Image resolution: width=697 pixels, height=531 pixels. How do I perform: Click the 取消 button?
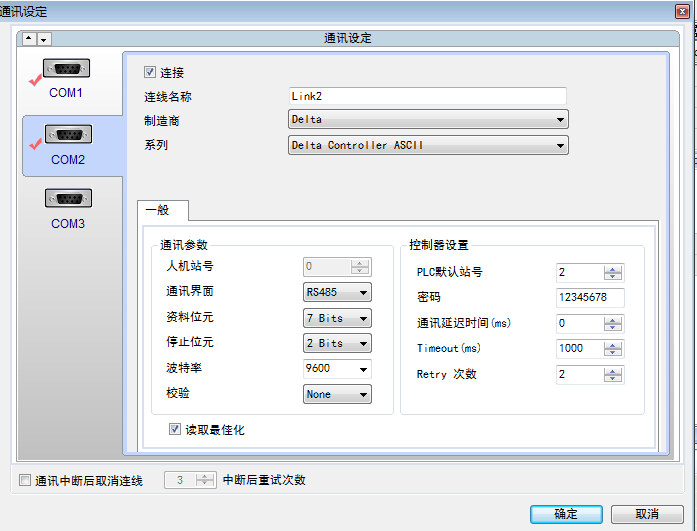(x=647, y=514)
